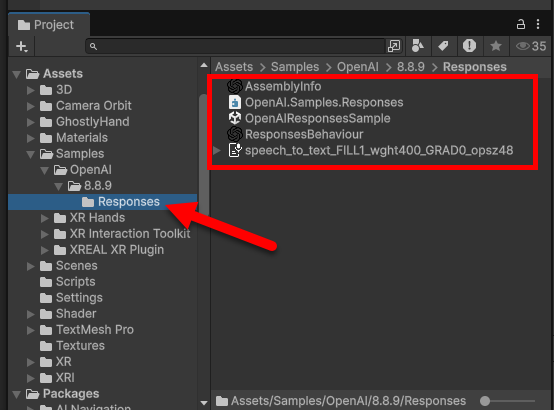Click Responses in the breadcrumb path
Image resolution: width=554 pixels, height=410 pixels.
(475, 67)
